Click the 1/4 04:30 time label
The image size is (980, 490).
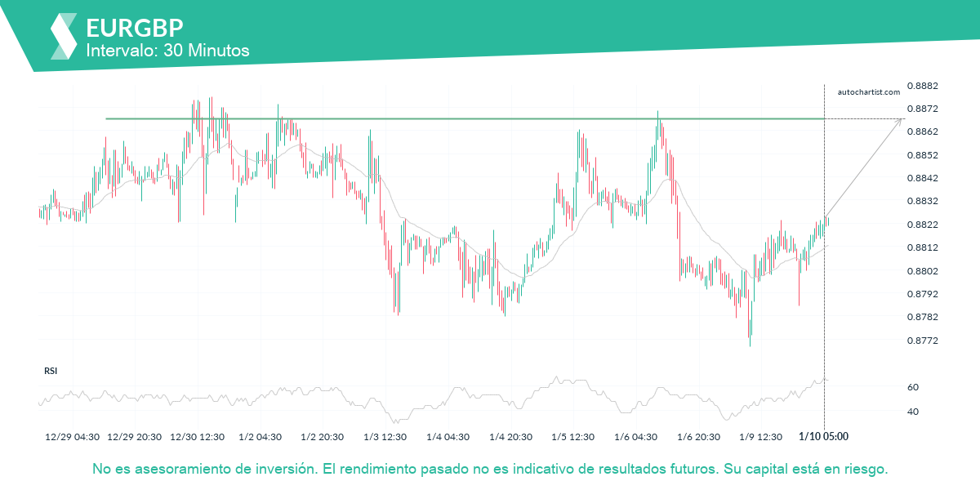pyautogui.click(x=448, y=437)
